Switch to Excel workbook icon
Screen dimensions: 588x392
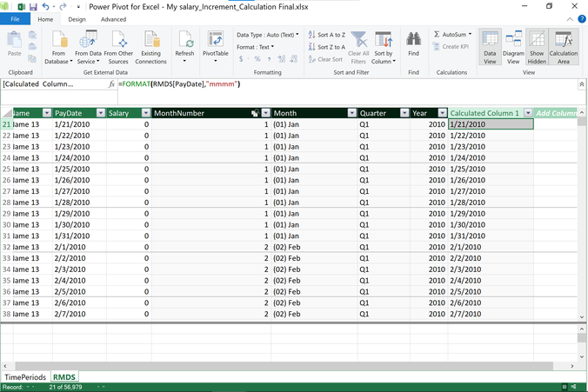(x=21, y=7)
